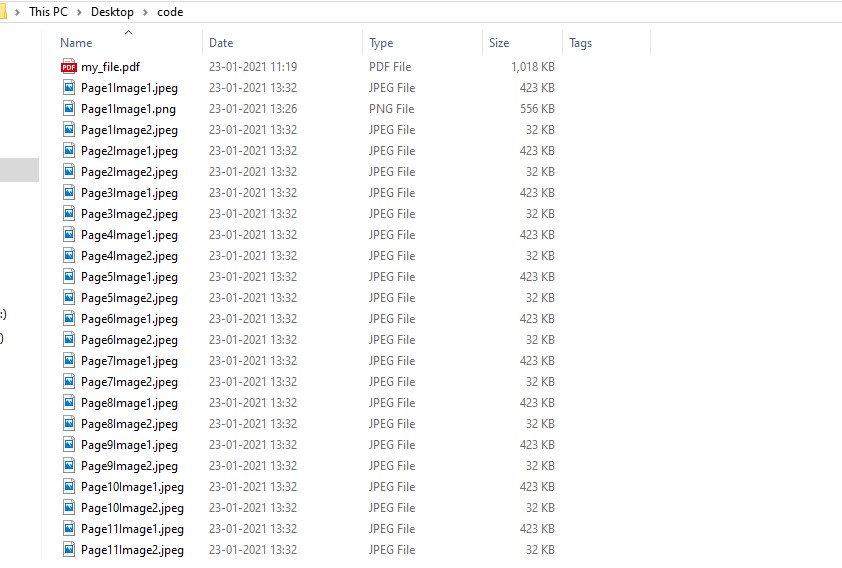
Task: Expand the chevron between Desktop and code
Action: (146, 12)
